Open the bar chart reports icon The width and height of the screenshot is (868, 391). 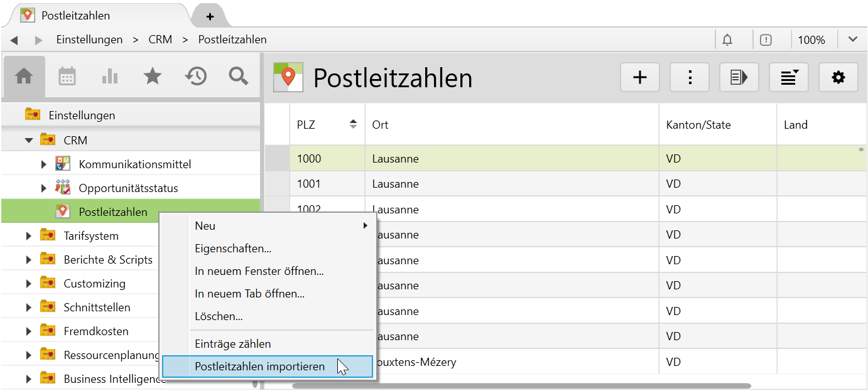(x=110, y=77)
